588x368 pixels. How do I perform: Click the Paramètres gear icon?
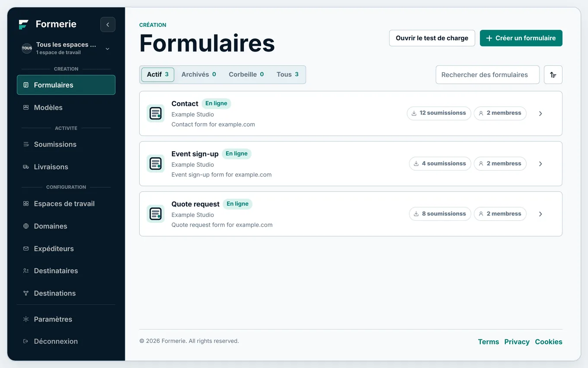[x=26, y=319]
